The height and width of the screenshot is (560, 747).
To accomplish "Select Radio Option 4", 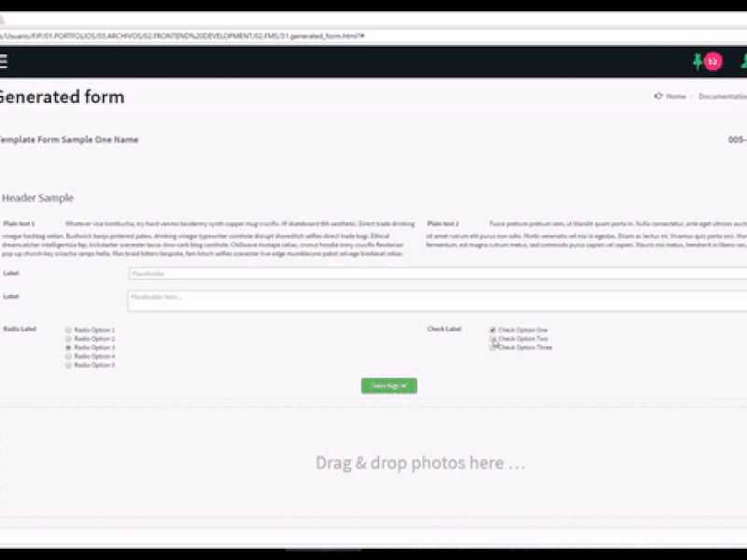I will [68, 357].
